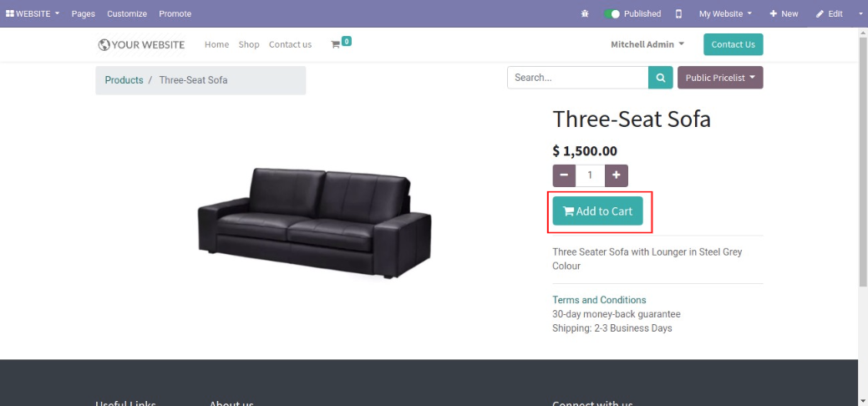Click the shopping cart icon
The width and height of the screenshot is (868, 406).
[336, 45]
